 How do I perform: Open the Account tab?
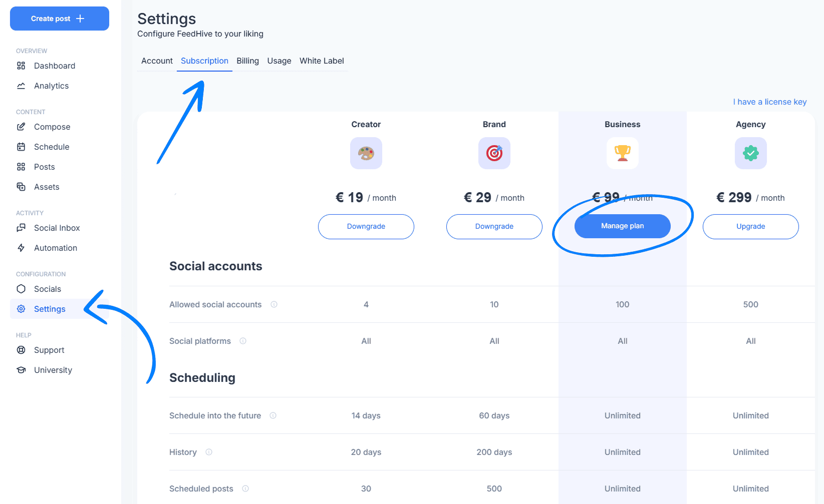click(x=157, y=61)
